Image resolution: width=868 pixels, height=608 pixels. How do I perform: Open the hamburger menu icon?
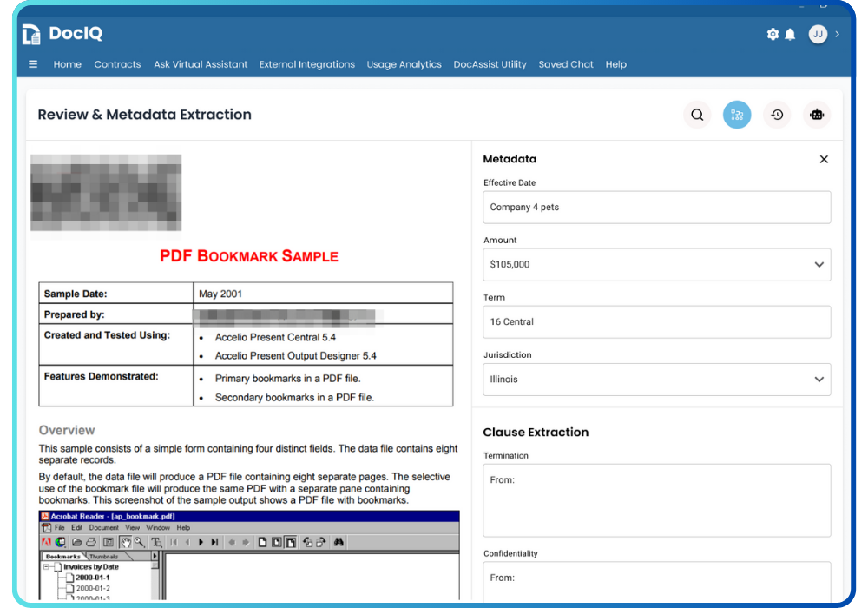(33, 64)
